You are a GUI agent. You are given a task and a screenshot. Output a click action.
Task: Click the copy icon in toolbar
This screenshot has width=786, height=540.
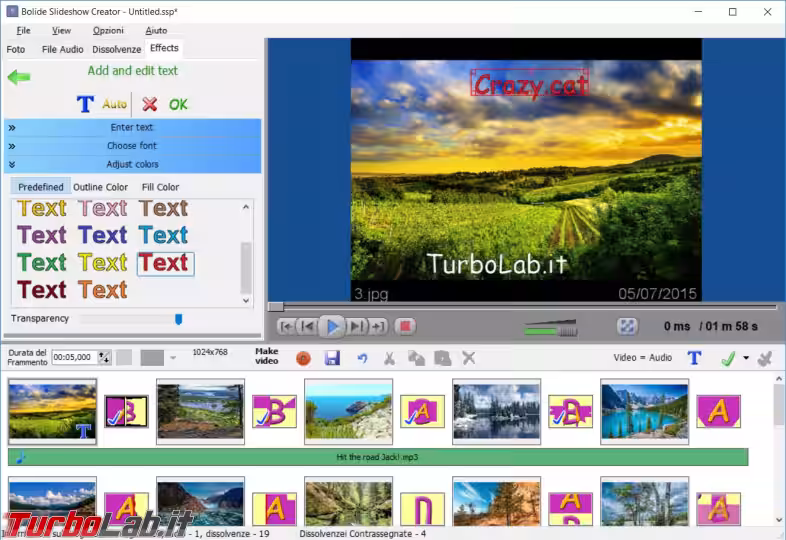416,358
